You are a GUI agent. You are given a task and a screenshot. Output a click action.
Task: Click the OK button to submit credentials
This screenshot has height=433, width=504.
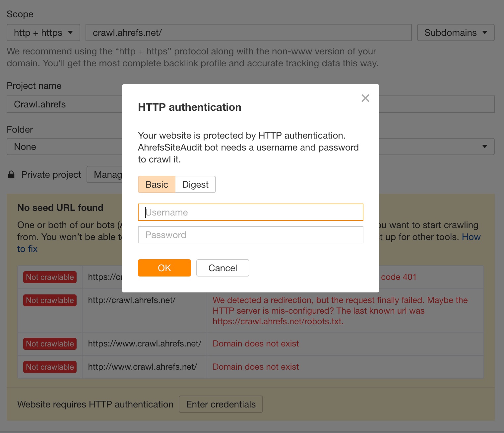[164, 268]
